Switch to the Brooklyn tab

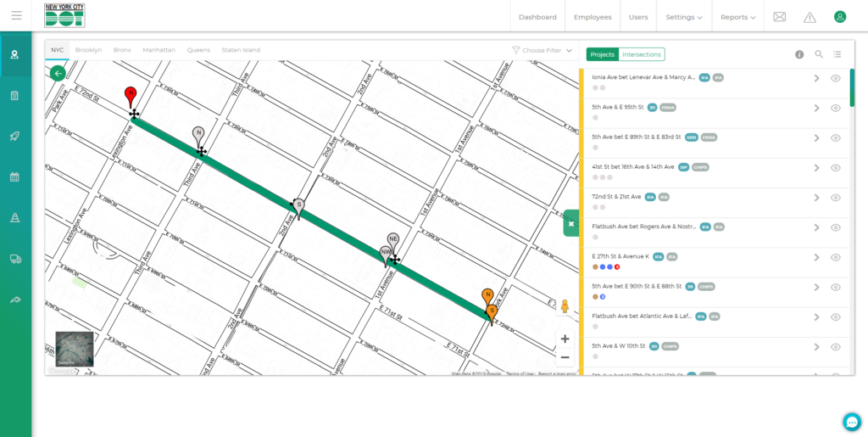(x=88, y=50)
